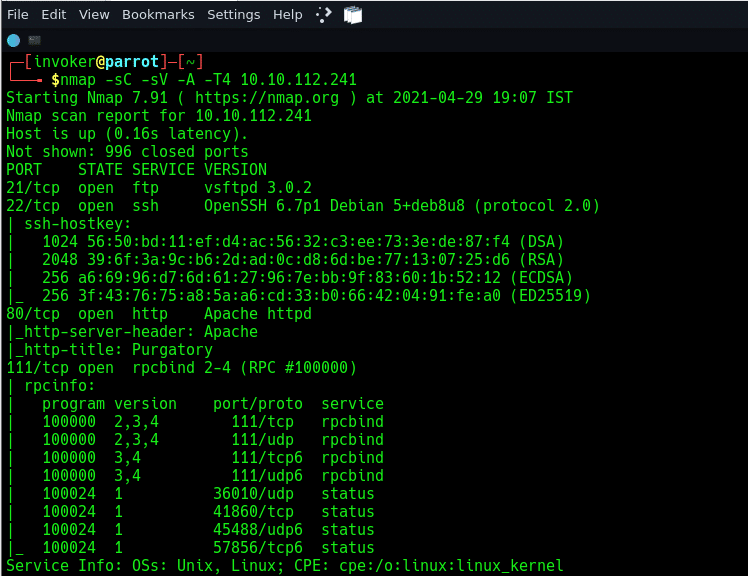Screen dimensions: 748x576
Task: Open the Edit menu
Action: (53, 15)
